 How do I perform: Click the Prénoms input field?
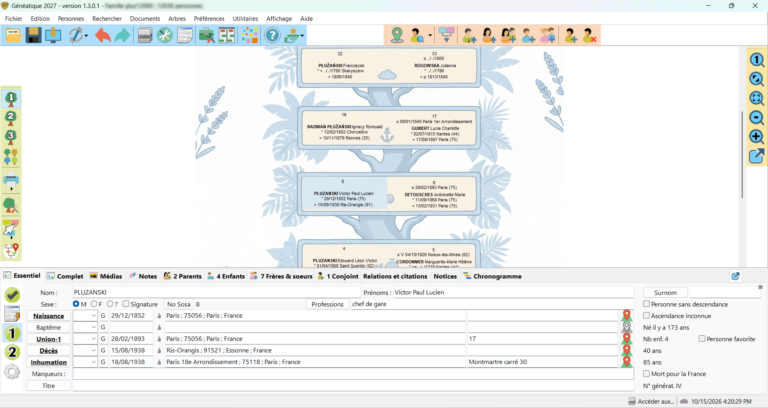coord(513,292)
